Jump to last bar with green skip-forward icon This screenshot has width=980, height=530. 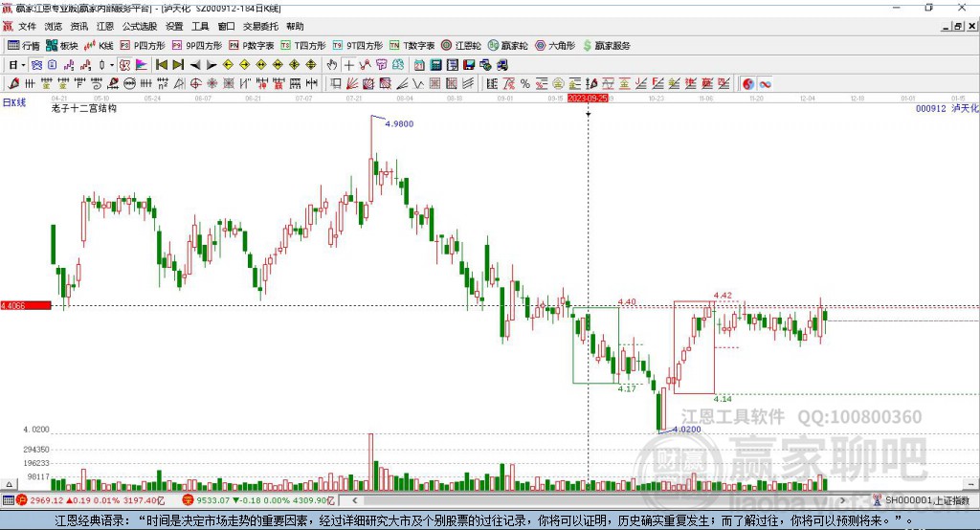(x=178, y=65)
